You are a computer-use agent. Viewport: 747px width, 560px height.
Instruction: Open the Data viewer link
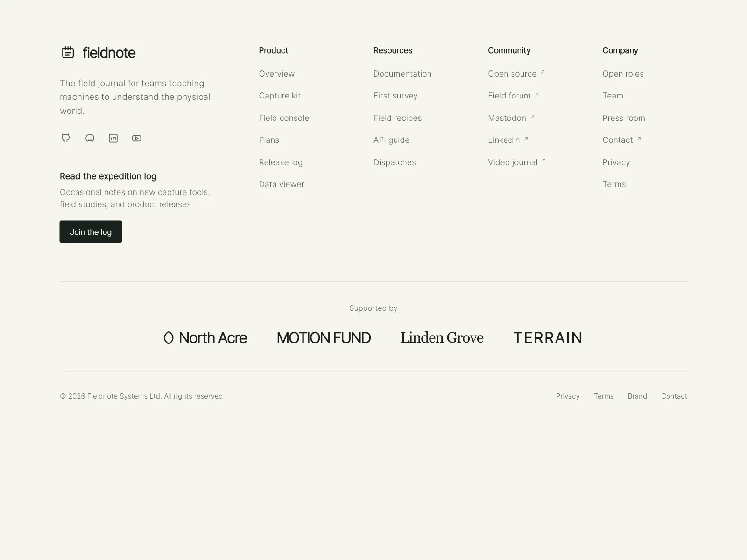point(282,184)
